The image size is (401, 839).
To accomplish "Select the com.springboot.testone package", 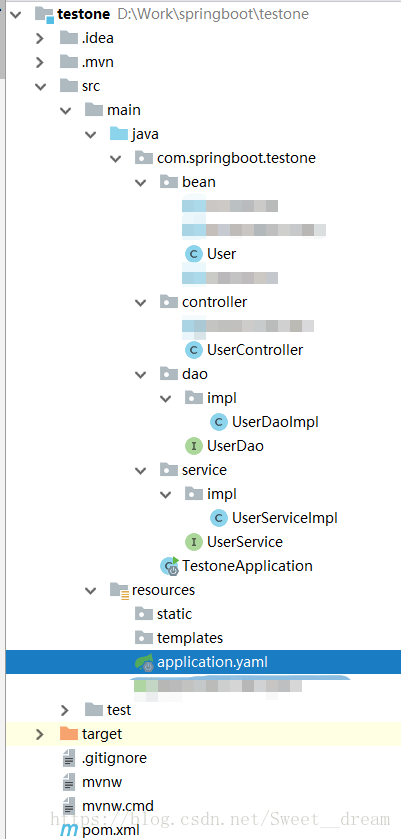I will pyautogui.click(x=236, y=158).
